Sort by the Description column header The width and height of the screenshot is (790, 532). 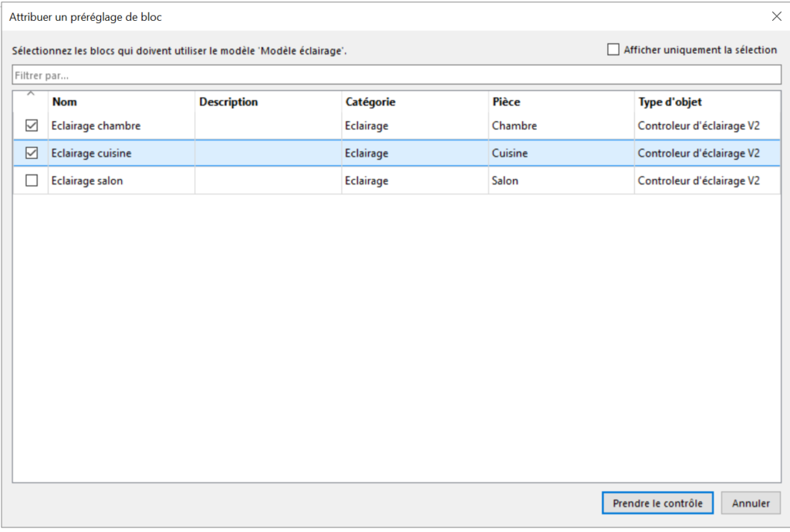pyautogui.click(x=228, y=102)
